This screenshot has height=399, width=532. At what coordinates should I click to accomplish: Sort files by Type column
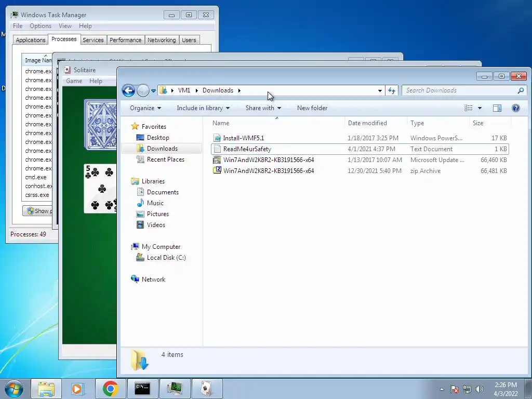click(417, 123)
